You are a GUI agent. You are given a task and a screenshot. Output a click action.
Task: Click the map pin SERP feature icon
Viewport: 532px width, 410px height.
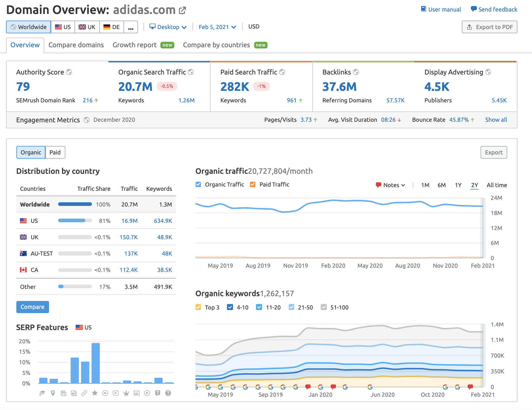click(x=53, y=393)
